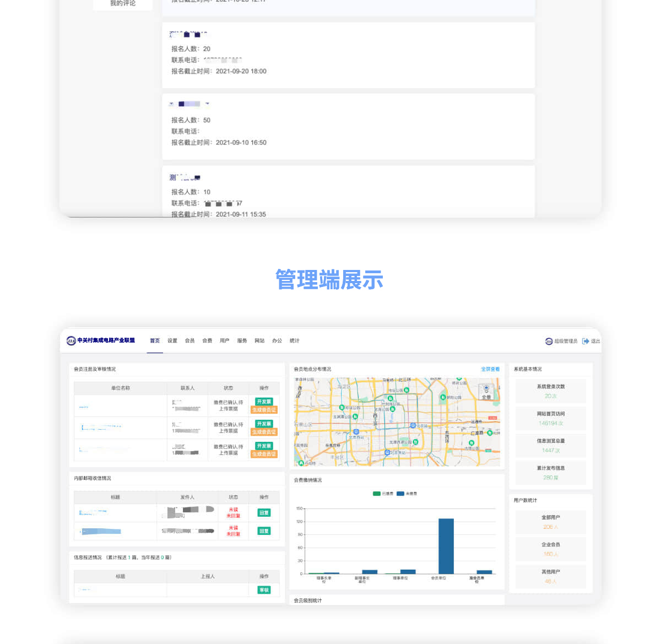Open the 统计 menu
Screen dimensions: 661x644
pyautogui.click(x=295, y=341)
